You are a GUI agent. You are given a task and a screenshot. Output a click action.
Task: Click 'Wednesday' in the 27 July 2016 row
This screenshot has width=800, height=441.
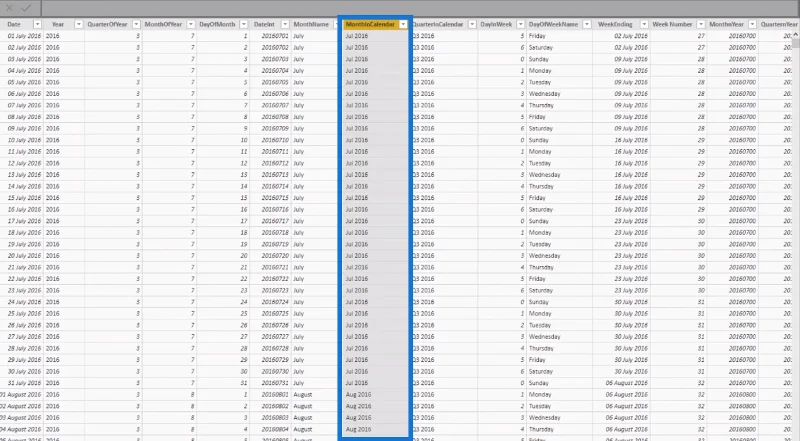[x=544, y=336]
